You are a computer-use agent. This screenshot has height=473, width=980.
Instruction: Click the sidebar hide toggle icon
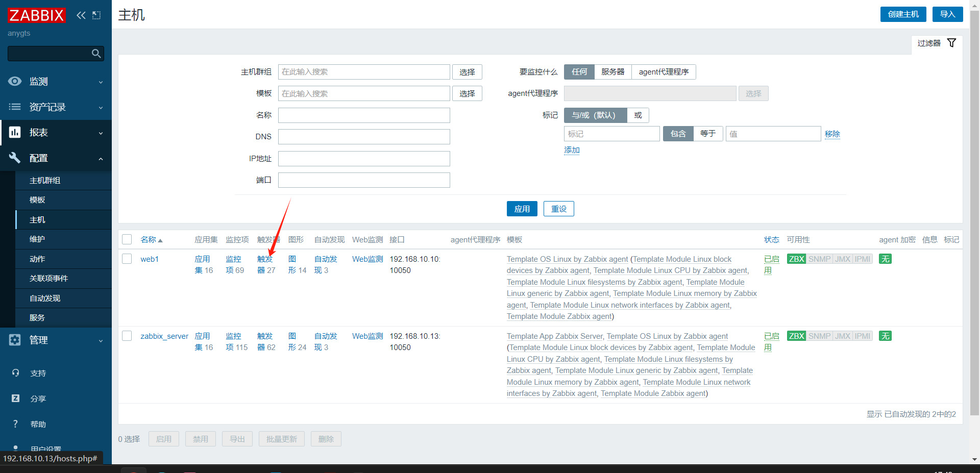96,15
